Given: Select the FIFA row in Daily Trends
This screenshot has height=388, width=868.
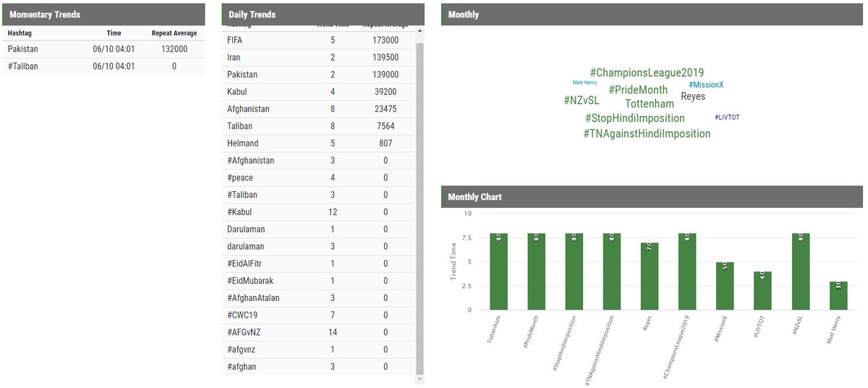Looking at the screenshot, I should click(318, 41).
